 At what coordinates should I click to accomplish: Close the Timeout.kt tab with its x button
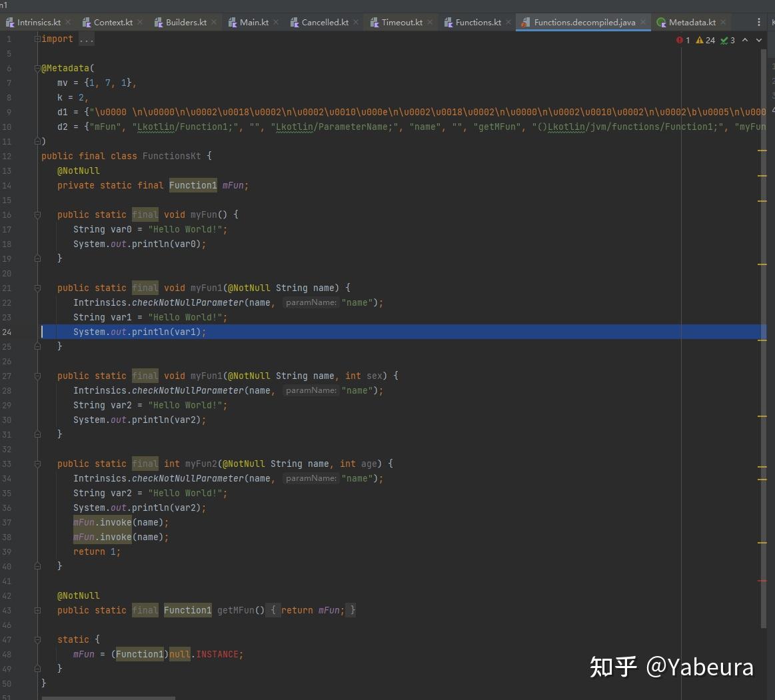[429, 22]
